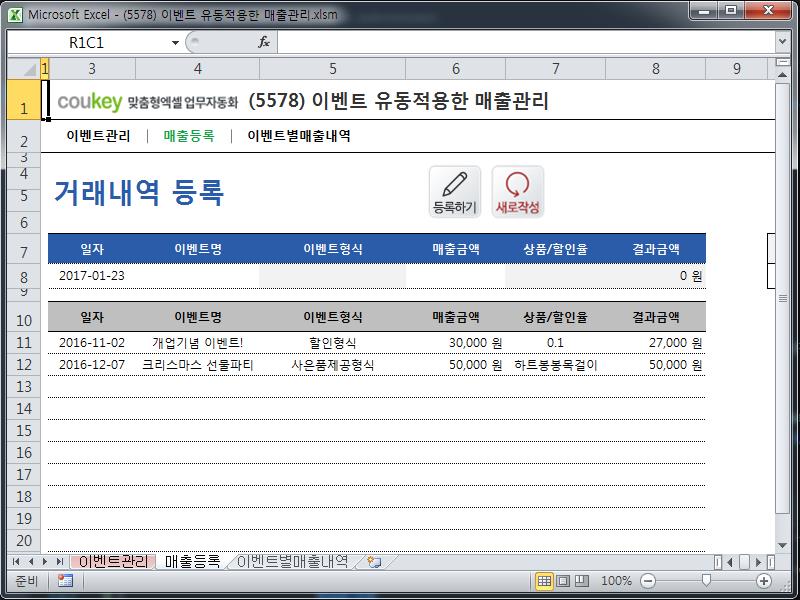The image size is (800, 600).
Task: Click the cell 개업기념 이벤트!
Action: click(197, 343)
